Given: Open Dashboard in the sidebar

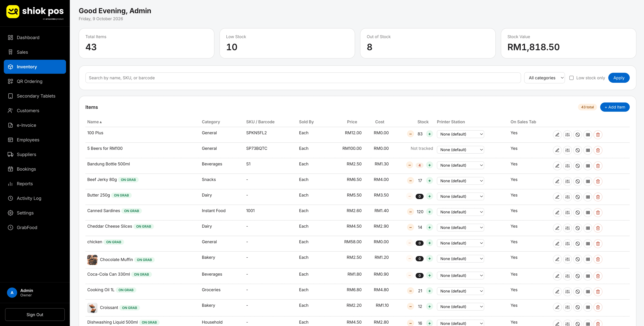Looking at the screenshot, I should tap(35, 38).
